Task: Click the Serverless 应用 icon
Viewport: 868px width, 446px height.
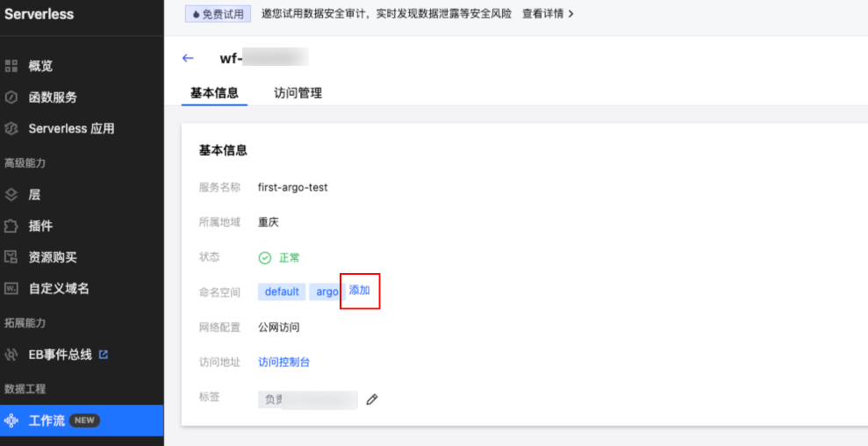Action: tap(11, 128)
